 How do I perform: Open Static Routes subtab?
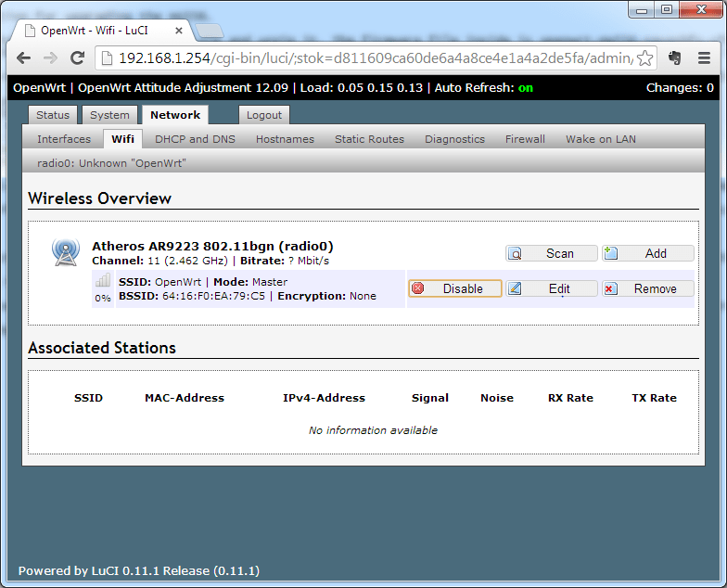[x=369, y=139]
